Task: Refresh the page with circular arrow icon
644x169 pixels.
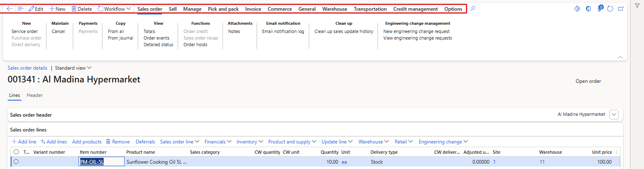Action: coord(610,9)
